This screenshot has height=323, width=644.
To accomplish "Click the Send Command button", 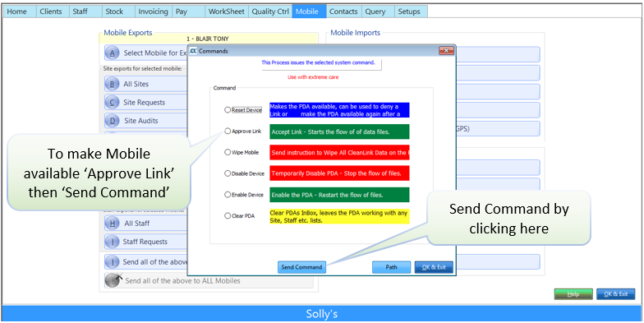I will (301, 267).
